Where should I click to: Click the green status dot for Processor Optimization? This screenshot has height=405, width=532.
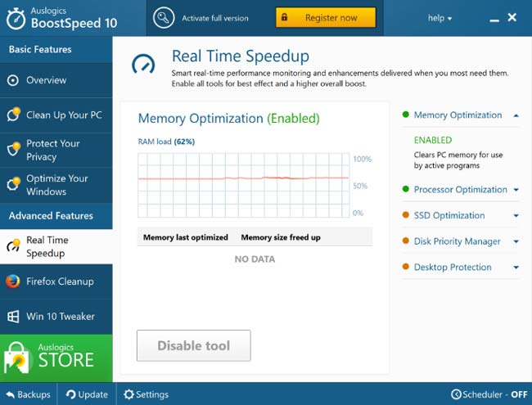tap(405, 189)
